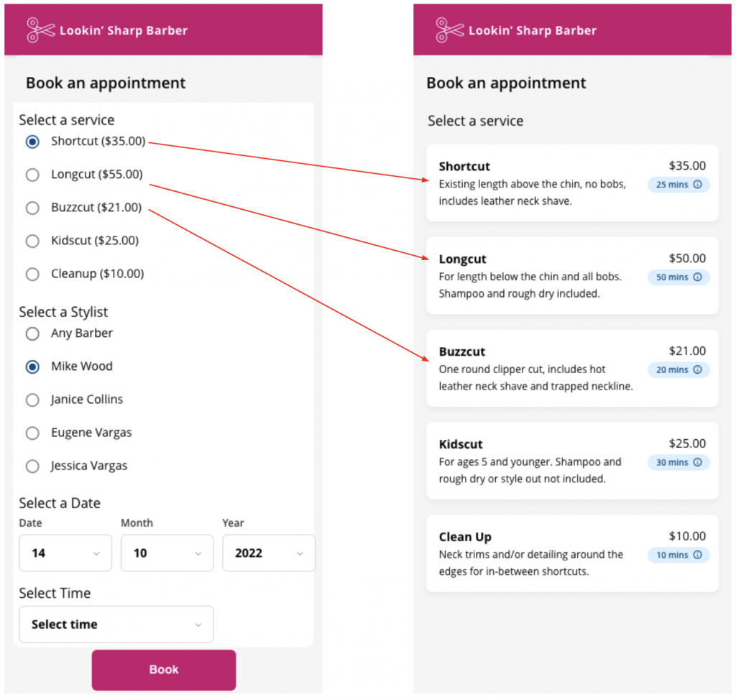Screen dimensions: 736x700
Task: Click the Book button
Action: (x=163, y=669)
